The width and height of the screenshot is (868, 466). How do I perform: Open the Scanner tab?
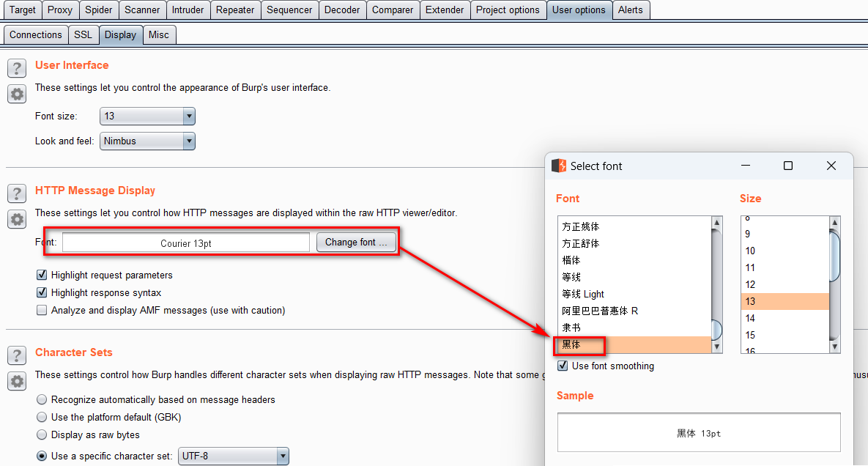[142, 10]
